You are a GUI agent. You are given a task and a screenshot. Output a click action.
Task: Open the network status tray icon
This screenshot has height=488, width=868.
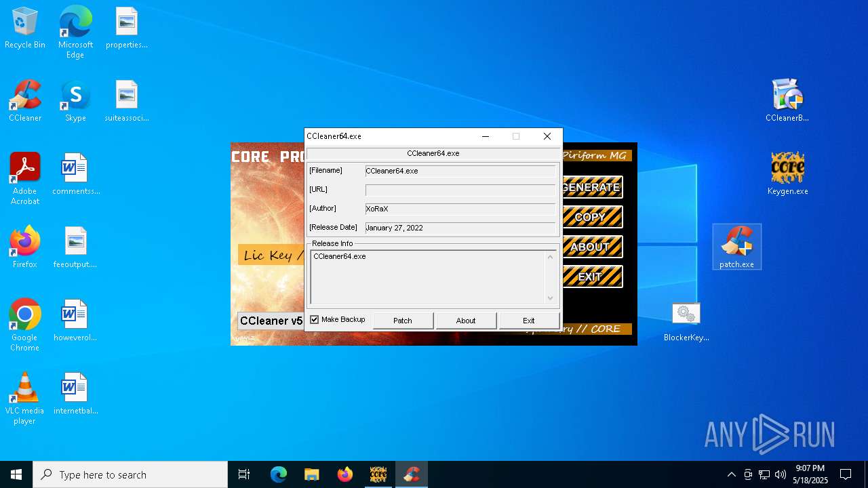point(764,474)
